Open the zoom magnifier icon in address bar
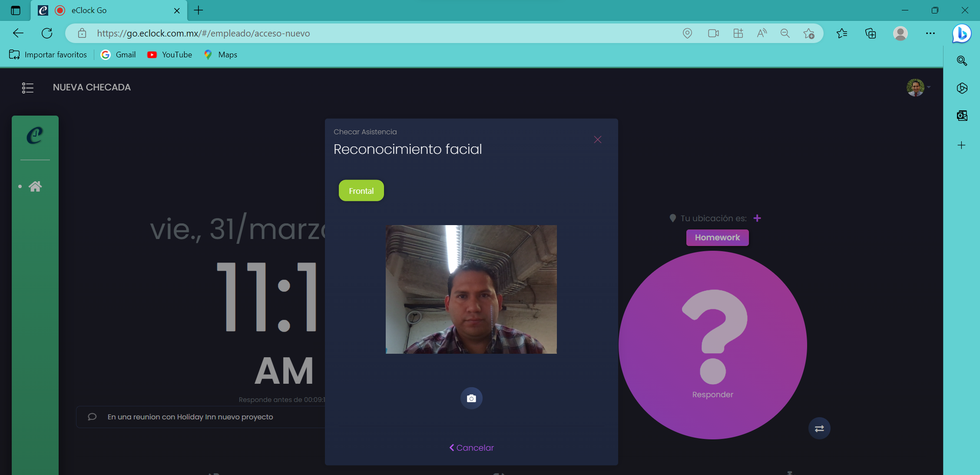This screenshot has width=980, height=475. 785,33
